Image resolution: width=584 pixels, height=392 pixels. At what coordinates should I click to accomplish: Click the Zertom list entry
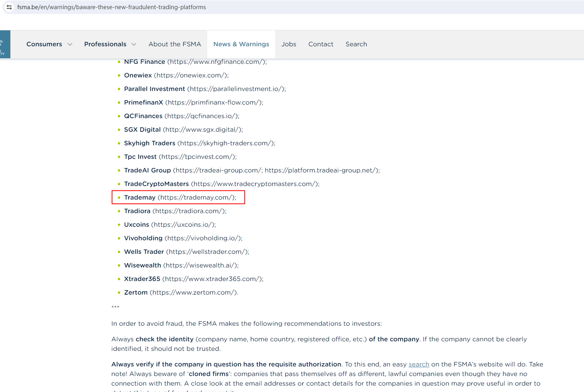pos(136,293)
